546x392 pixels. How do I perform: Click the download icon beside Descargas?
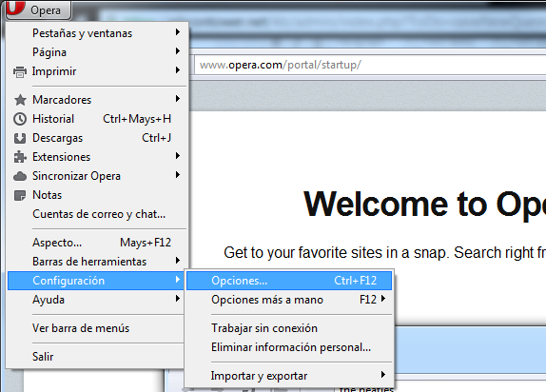coord(20,138)
